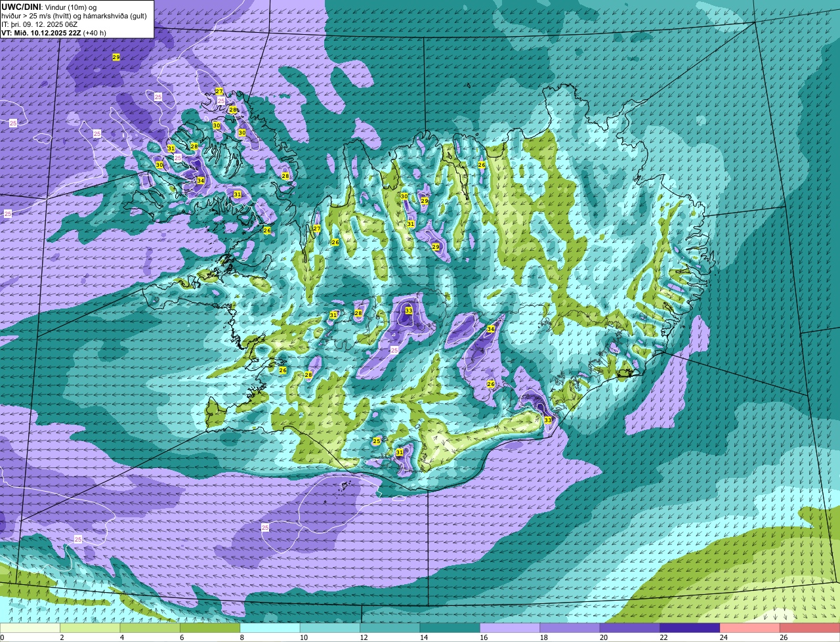Select the olive green 6–8 m/s legend swatch
The image size is (840, 642).
(210, 628)
